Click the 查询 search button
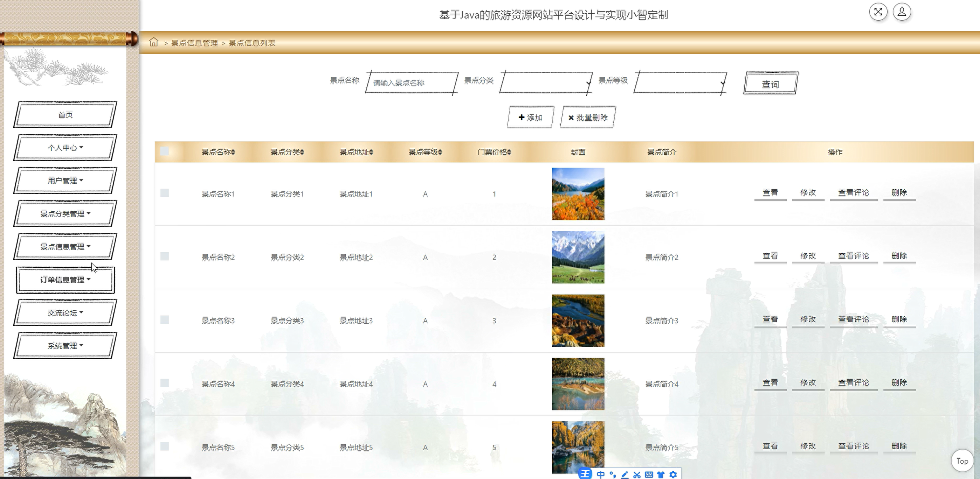Viewport: 980px width, 479px height. [x=771, y=83]
